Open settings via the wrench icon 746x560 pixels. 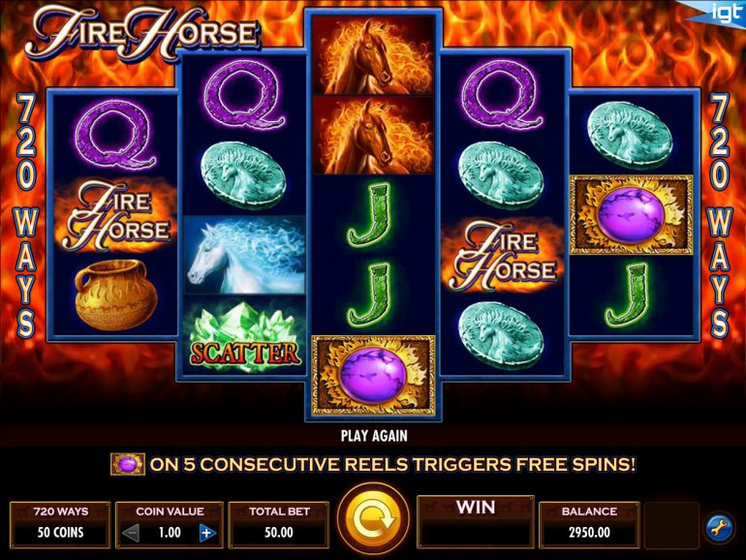(719, 527)
